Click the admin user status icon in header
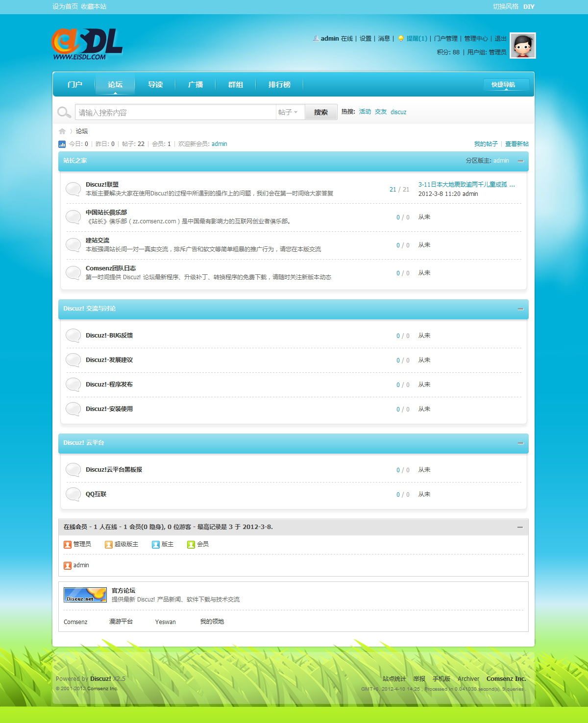The height and width of the screenshot is (723, 588). (316, 38)
